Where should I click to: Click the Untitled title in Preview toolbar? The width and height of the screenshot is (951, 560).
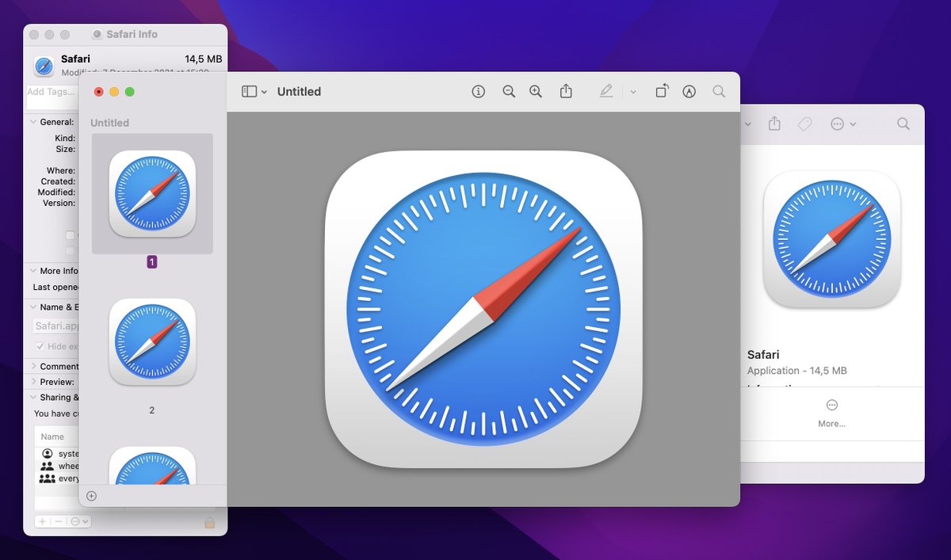coord(299,92)
